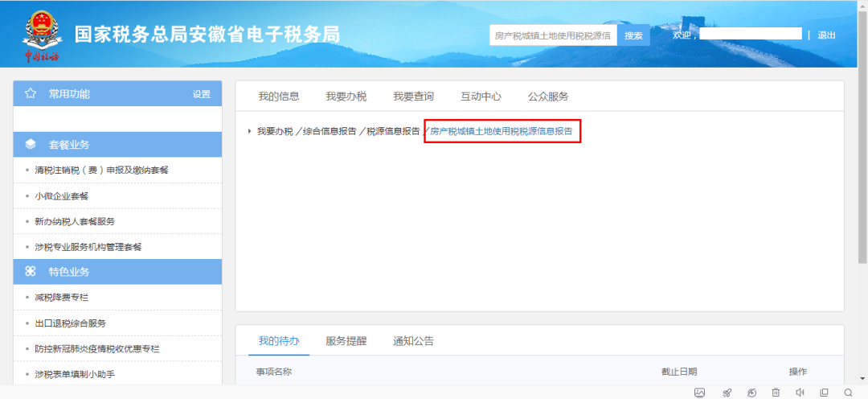Click the speaker sound icon in bottom bar
Viewport: 868px width, 399px height.
[x=800, y=393]
